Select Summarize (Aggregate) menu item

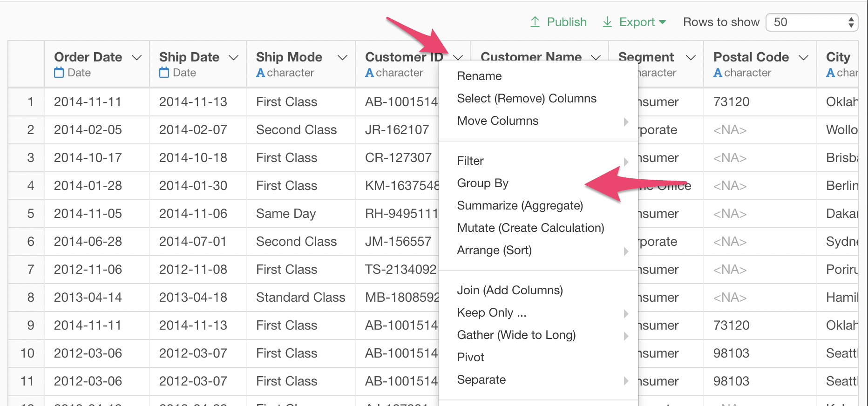(x=520, y=205)
